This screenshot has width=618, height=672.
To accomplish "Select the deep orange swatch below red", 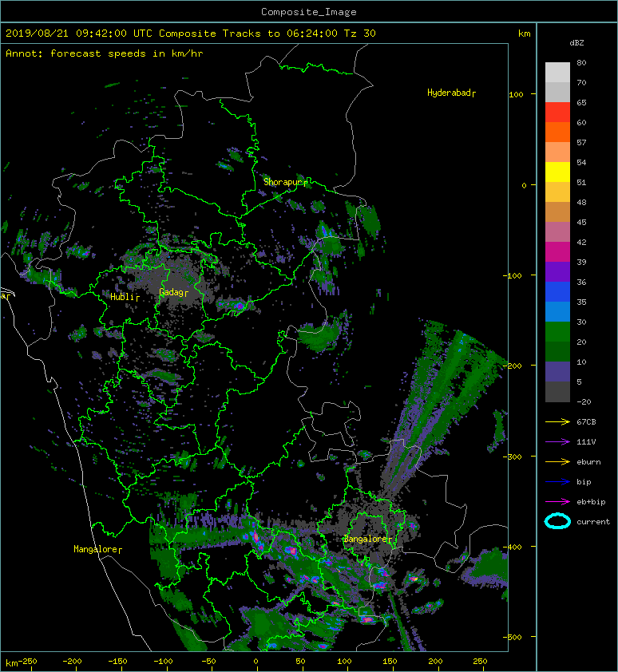I will [x=557, y=132].
